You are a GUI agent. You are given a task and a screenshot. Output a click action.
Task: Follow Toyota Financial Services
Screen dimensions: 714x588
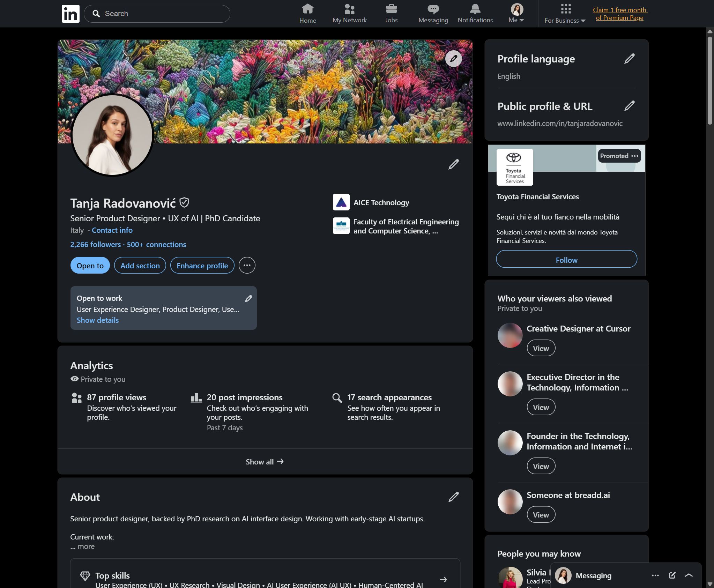pyautogui.click(x=566, y=260)
